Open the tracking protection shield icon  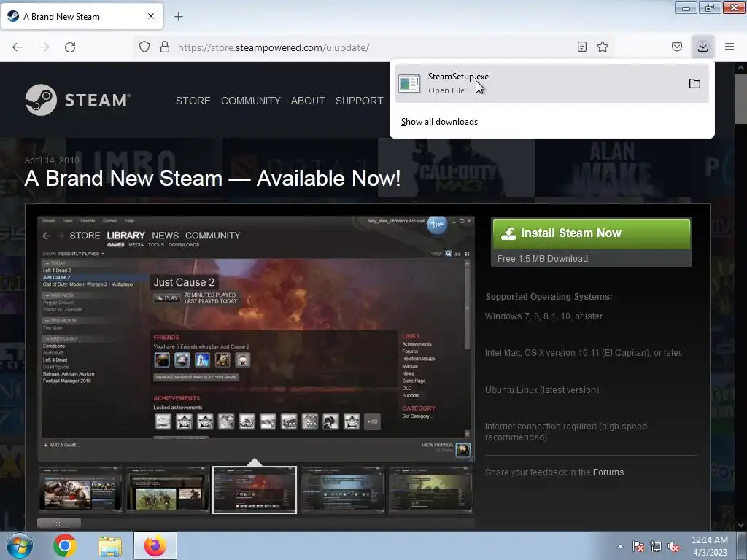(x=144, y=47)
